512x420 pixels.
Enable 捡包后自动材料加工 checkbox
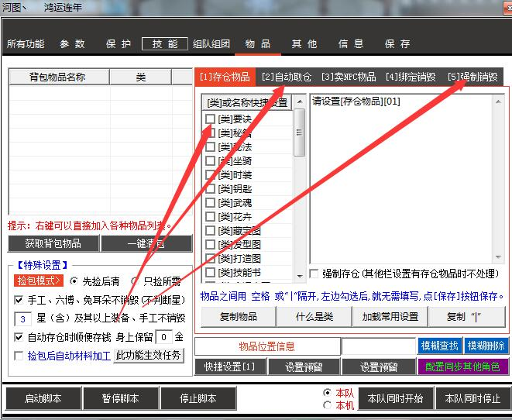tap(19, 356)
